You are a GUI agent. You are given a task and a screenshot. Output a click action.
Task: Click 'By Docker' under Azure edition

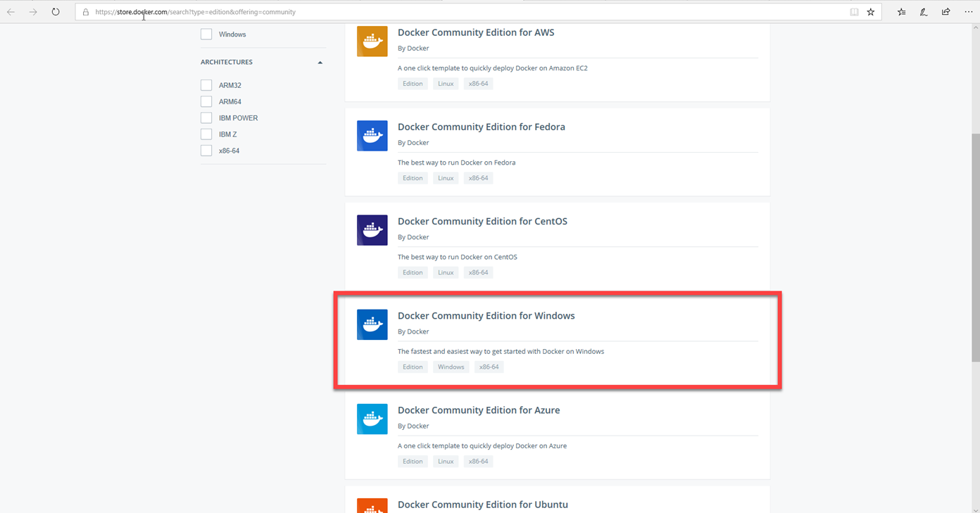[413, 426]
